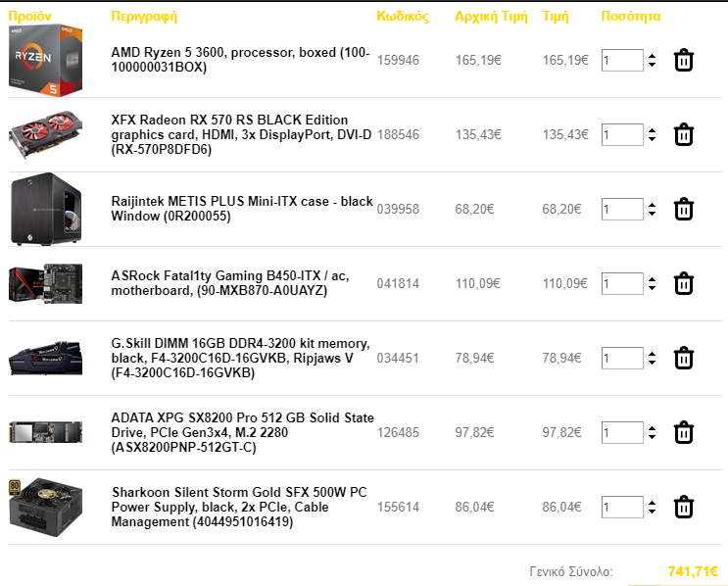Click the Αρχική Τιμή column header
This screenshot has width=728, height=586.
click(491, 17)
